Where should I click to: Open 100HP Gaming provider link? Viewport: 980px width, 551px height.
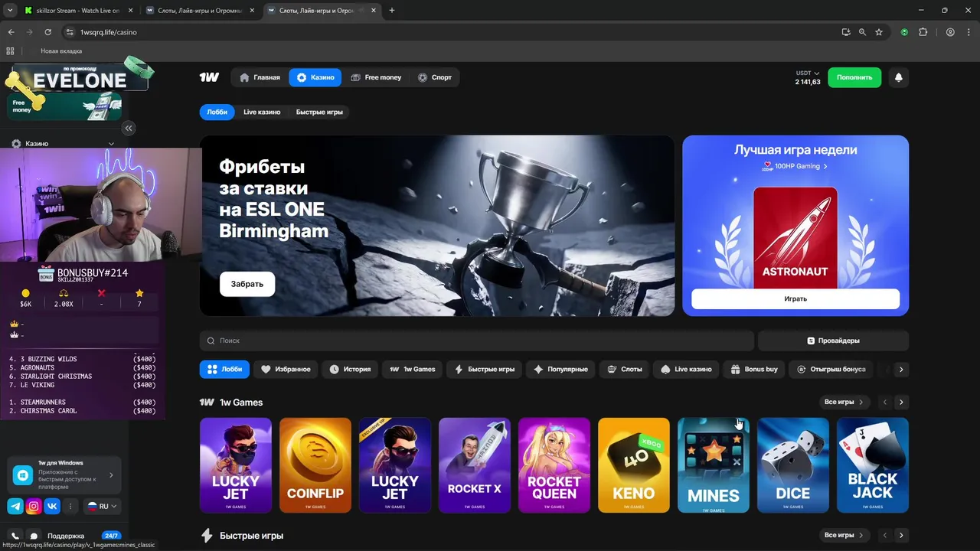[x=795, y=166]
